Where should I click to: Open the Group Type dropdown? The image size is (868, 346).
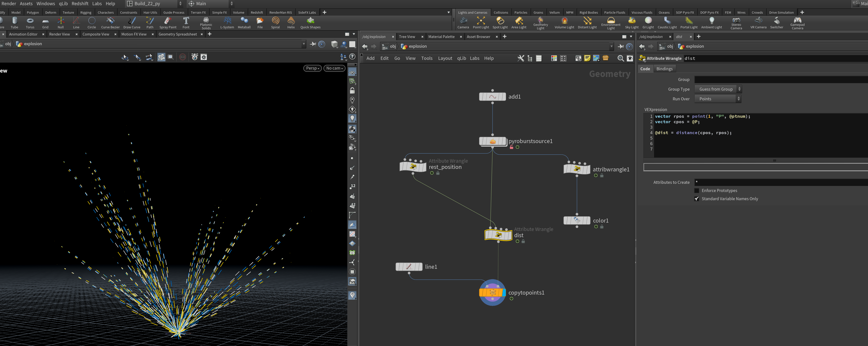point(718,89)
